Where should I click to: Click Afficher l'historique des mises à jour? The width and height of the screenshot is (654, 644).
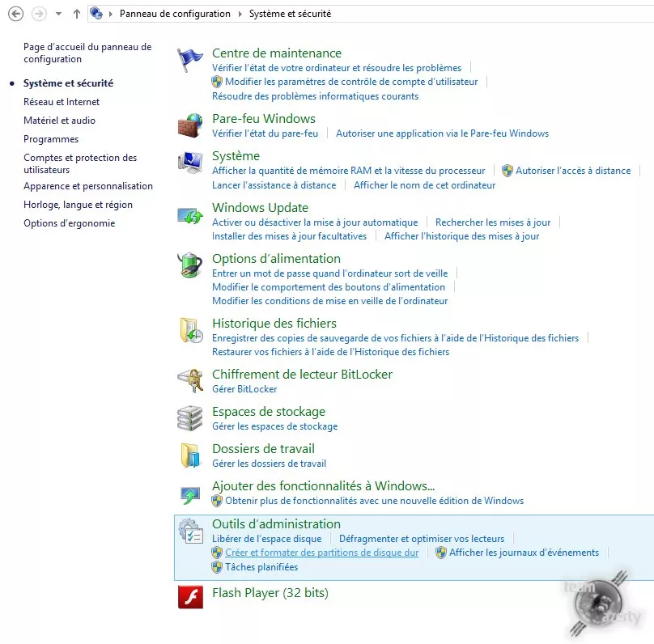pyautogui.click(x=461, y=236)
